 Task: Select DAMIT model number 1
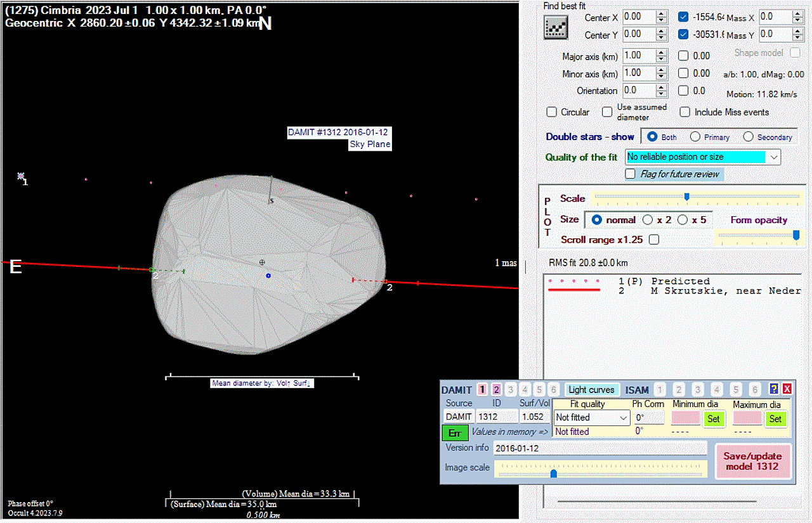[482, 390]
